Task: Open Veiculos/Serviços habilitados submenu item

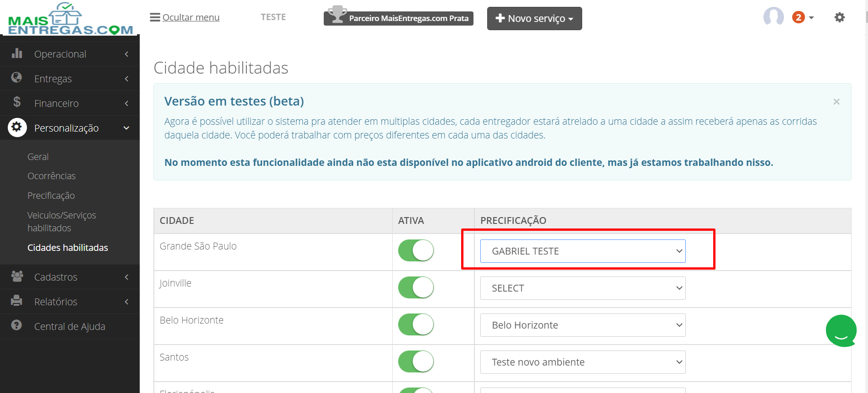Action: 62,222
